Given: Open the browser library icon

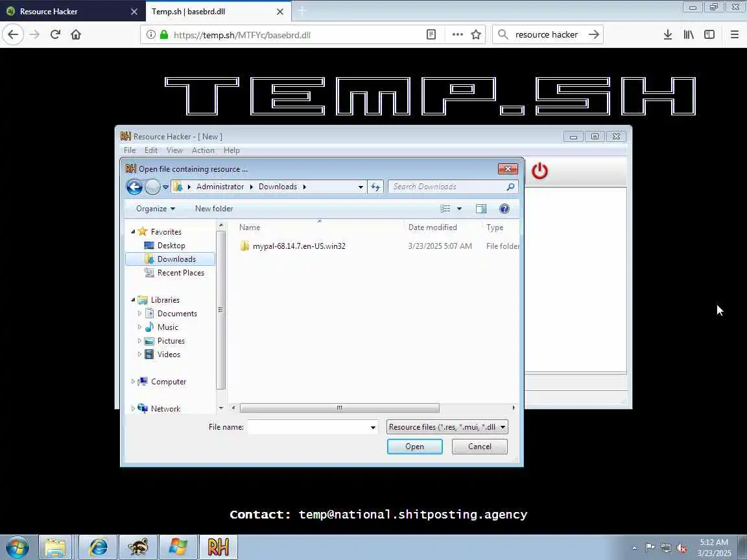Looking at the screenshot, I should tap(689, 34).
